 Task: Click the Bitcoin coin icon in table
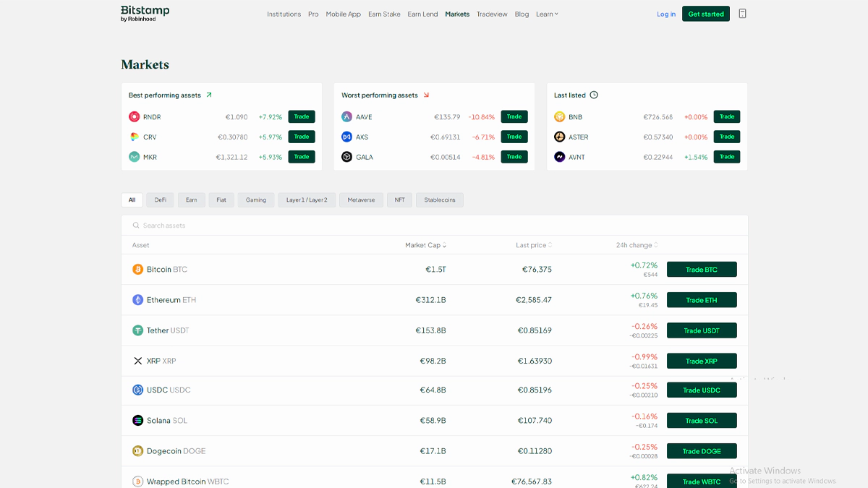tap(137, 270)
